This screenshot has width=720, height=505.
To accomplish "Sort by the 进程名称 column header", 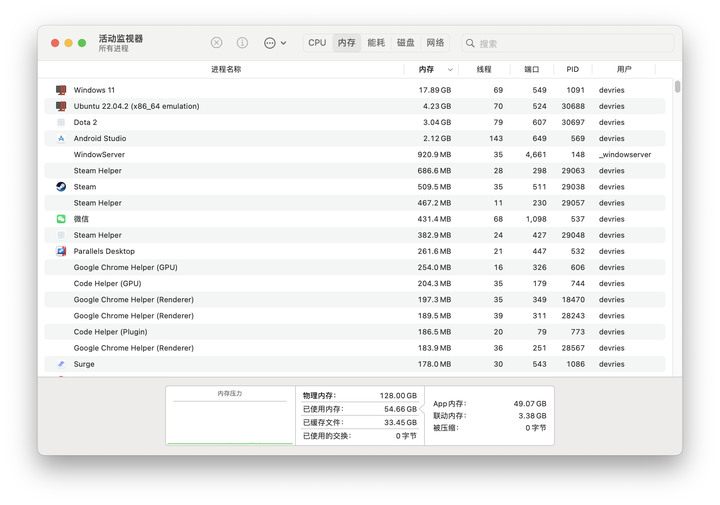I will click(x=226, y=69).
